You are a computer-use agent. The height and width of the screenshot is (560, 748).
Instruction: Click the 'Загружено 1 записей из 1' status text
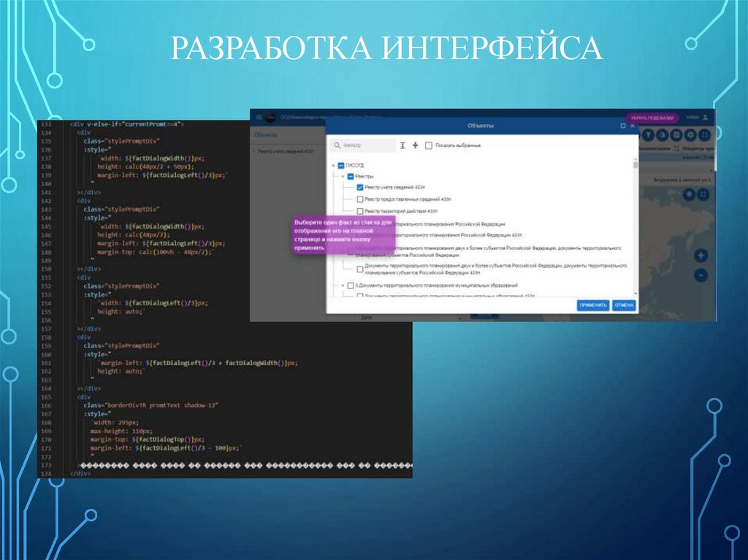(682, 180)
